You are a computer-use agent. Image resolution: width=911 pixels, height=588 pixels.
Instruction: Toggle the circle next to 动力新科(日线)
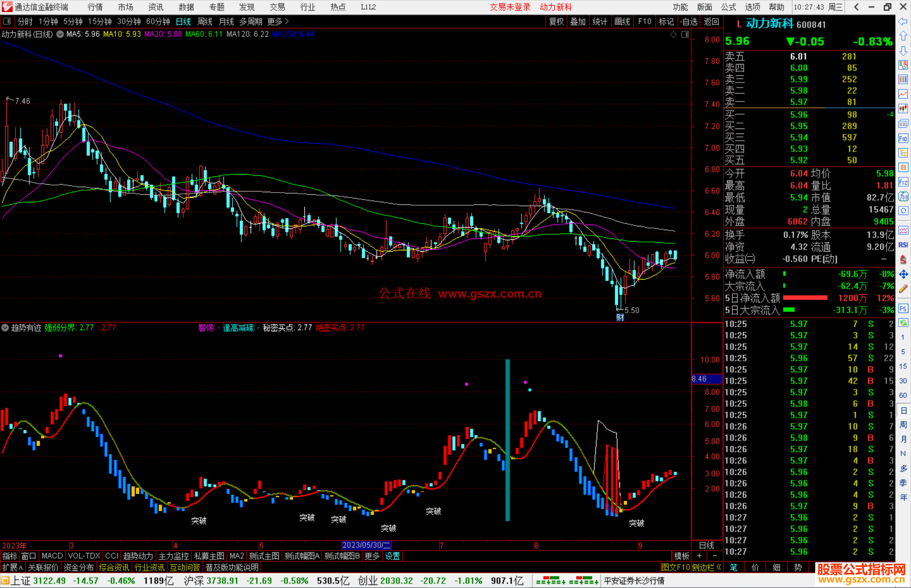(60, 34)
